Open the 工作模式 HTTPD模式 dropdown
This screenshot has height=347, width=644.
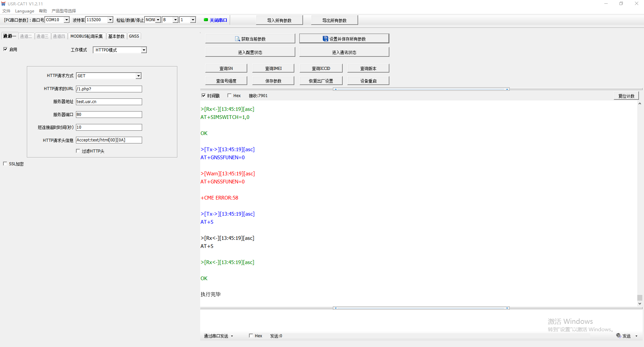pyautogui.click(x=144, y=50)
